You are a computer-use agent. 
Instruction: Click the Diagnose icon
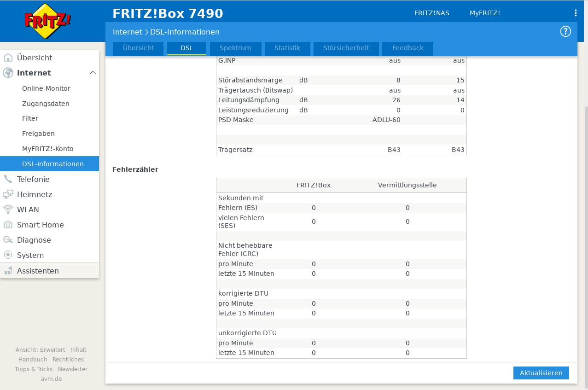[x=8, y=240]
